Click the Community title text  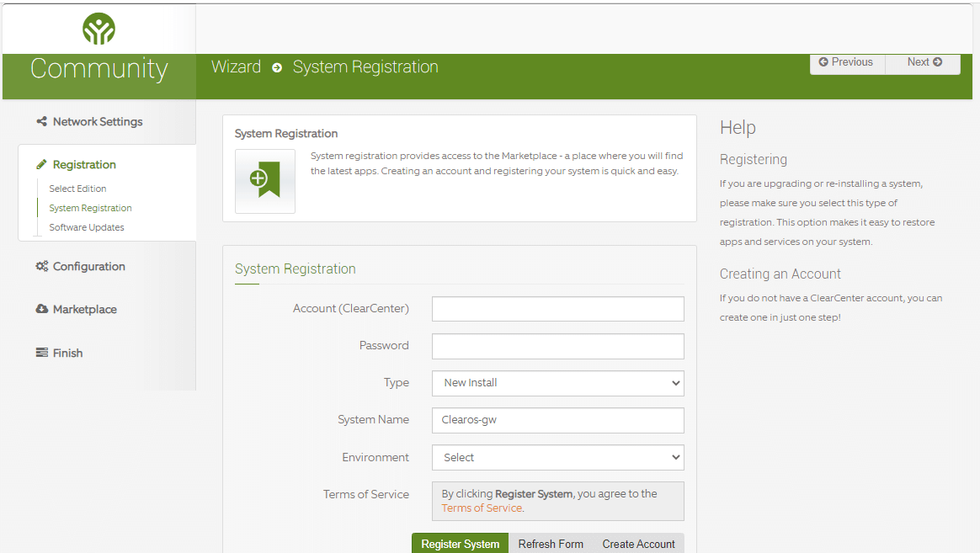tap(99, 69)
